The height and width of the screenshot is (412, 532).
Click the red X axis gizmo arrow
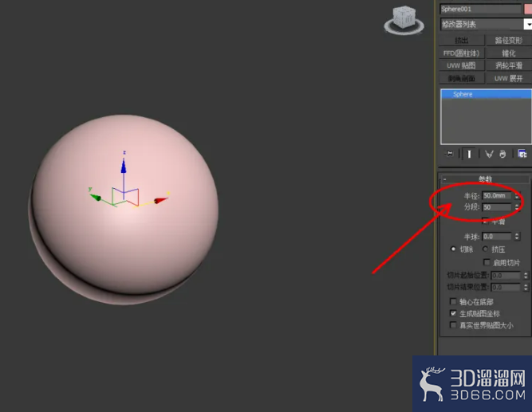coord(161,200)
